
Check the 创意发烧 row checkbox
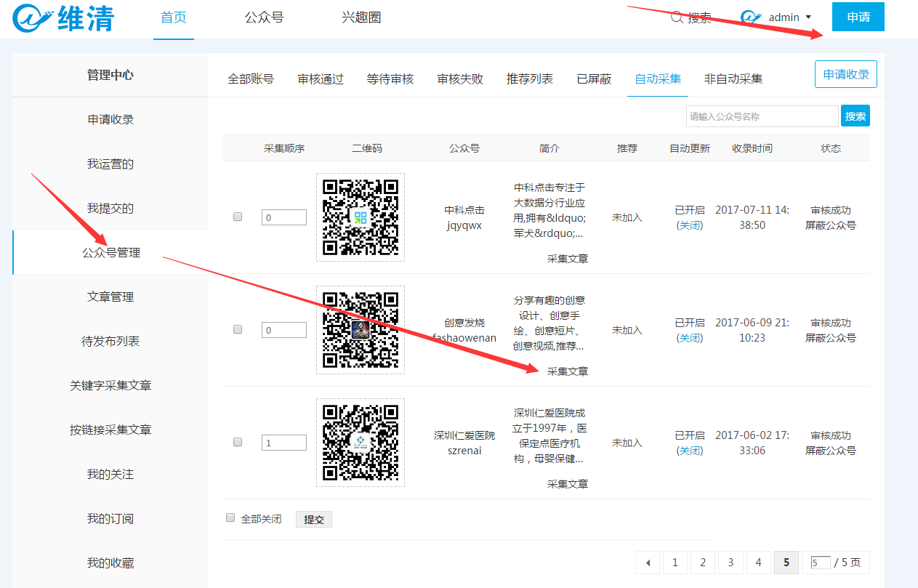(238, 329)
